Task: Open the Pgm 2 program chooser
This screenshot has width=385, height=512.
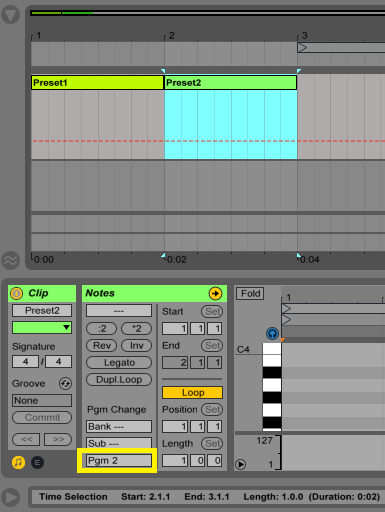Action: [x=119, y=460]
